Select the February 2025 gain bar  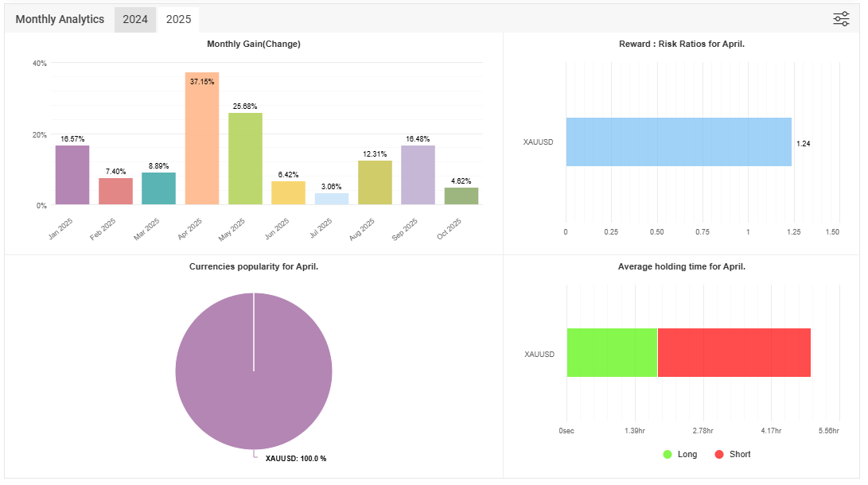115,192
